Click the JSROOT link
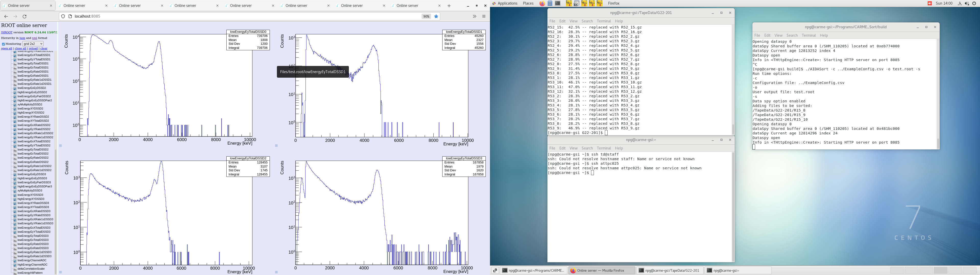The height and width of the screenshot is (275, 980). pos(6,33)
